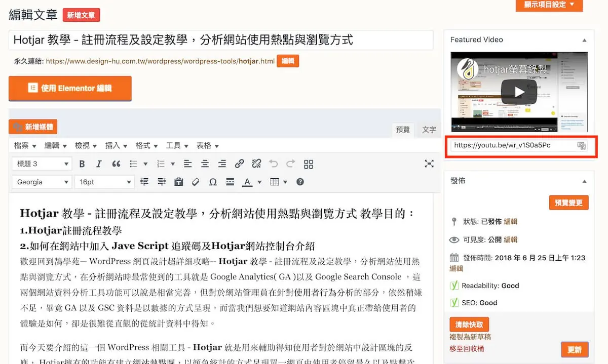Click the 預覽變更 button
The width and height of the screenshot is (608, 364).
click(x=568, y=203)
